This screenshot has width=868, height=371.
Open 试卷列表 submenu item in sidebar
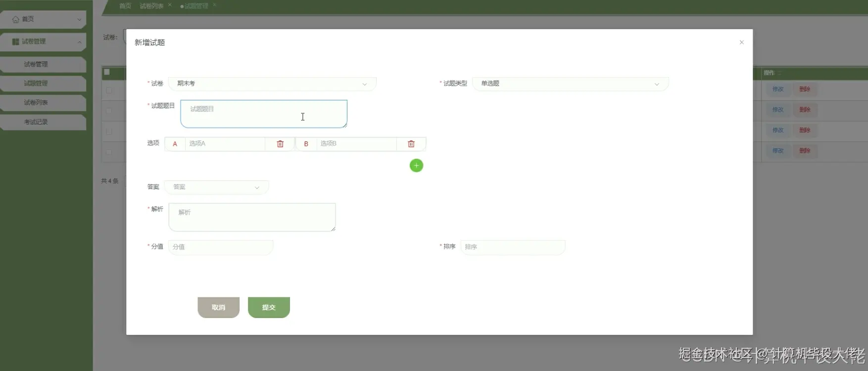(43, 103)
